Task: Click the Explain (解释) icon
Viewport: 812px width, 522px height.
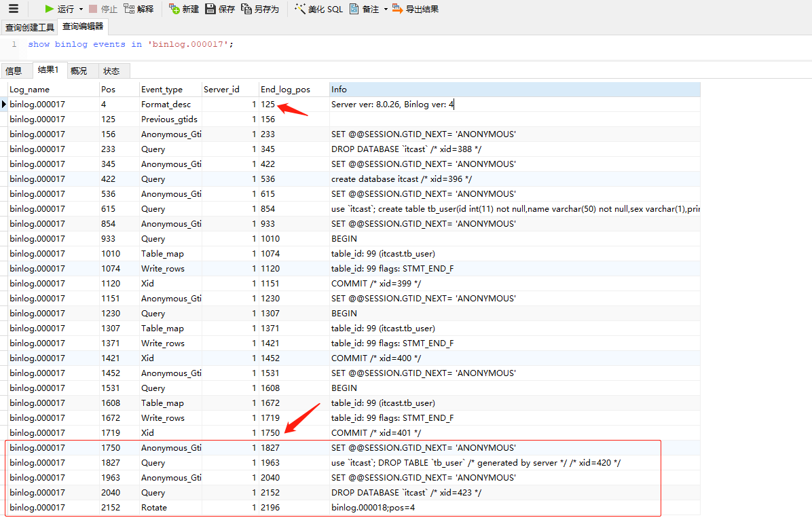Action: click(x=129, y=9)
